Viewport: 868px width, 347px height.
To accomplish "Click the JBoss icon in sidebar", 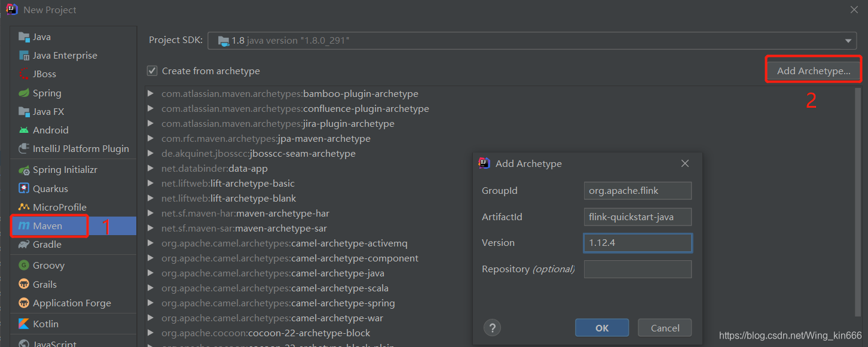I will [x=24, y=74].
